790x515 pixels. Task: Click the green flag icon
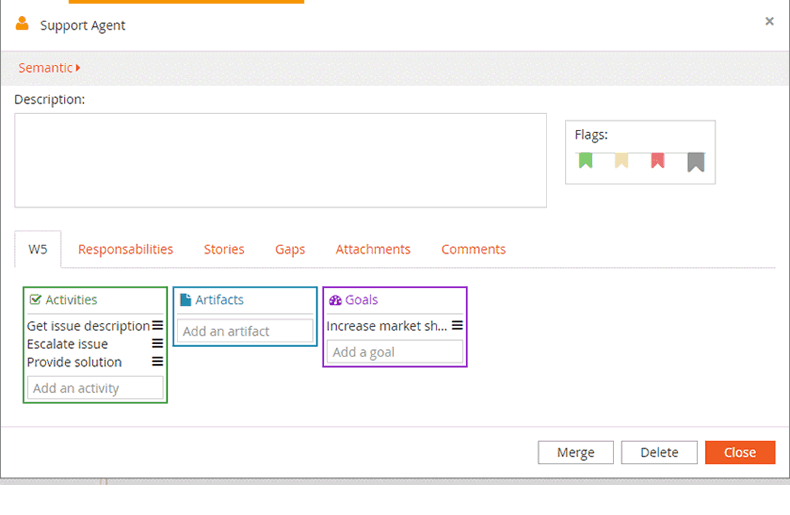pyautogui.click(x=586, y=160)
